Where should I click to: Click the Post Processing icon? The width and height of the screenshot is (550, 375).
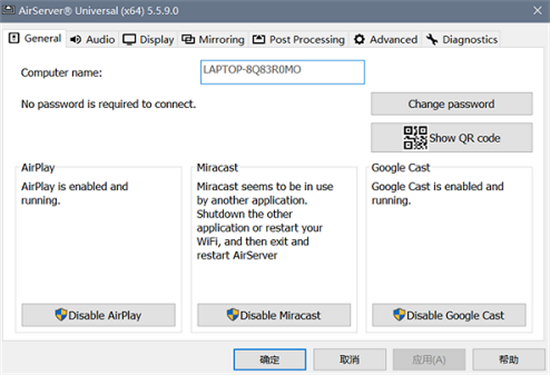[x=259, y=39]
